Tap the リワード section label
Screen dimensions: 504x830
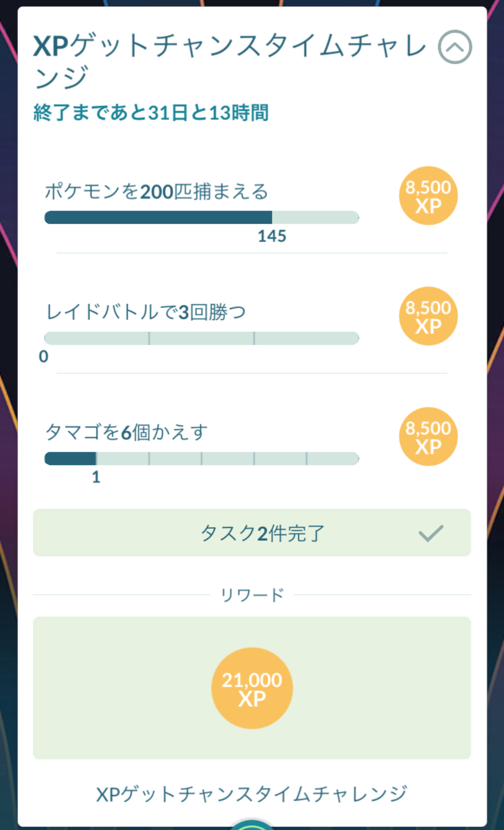pos(252,595)
